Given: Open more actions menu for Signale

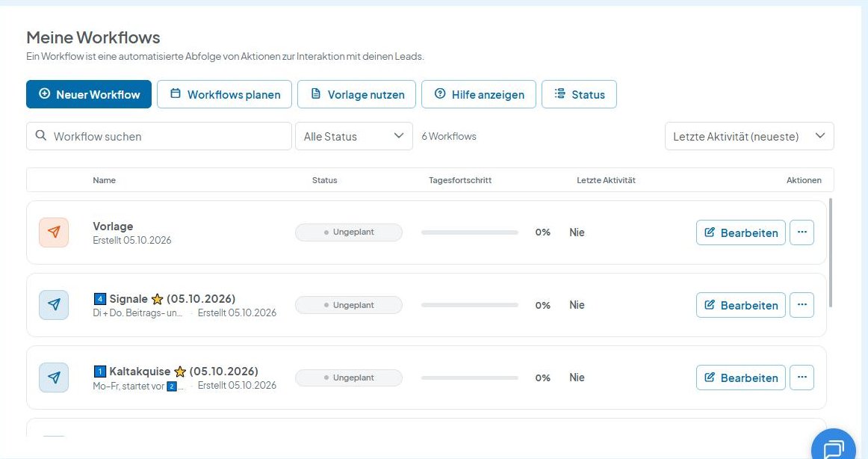Looking at the screenshot, I should coord(802,305).
